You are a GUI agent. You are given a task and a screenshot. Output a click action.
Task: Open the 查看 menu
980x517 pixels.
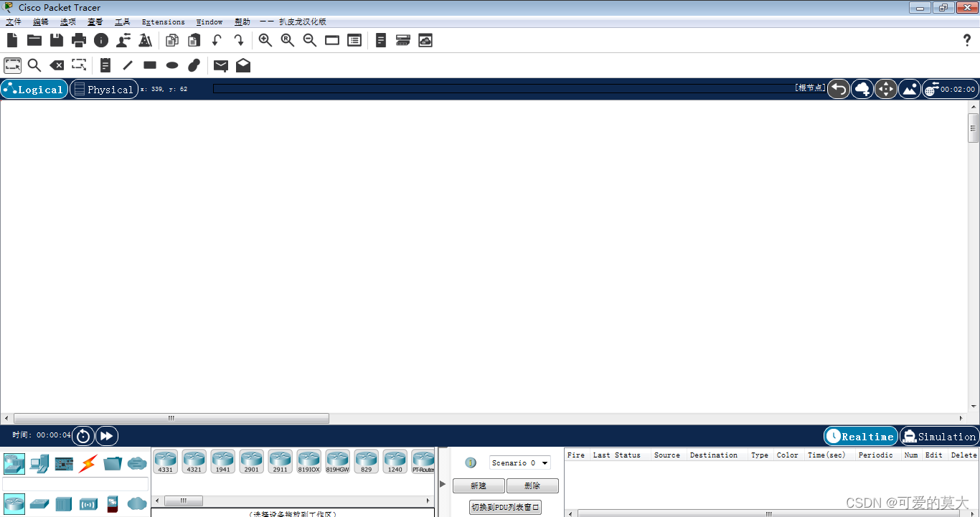tap(95, 22)
